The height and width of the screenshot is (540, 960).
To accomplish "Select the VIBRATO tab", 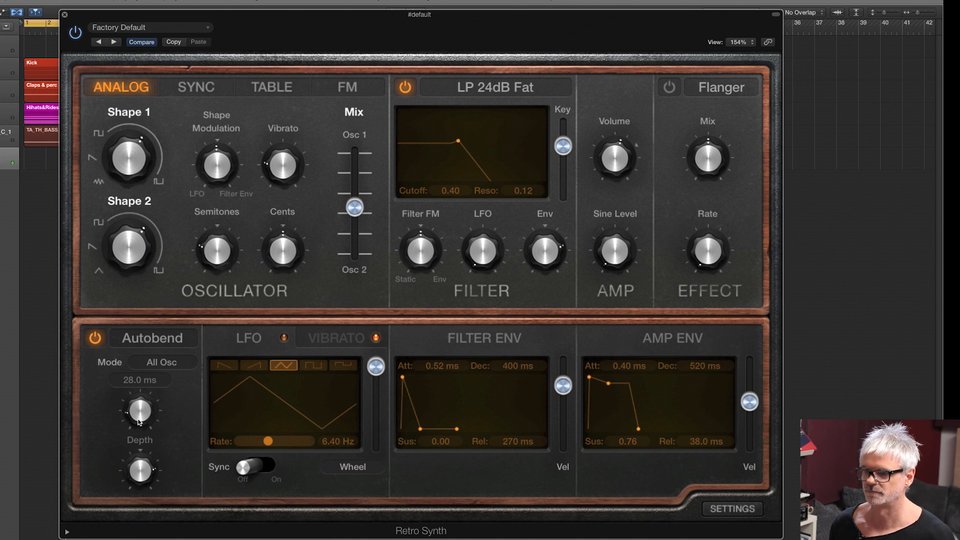I will click(x=336, y=338).
